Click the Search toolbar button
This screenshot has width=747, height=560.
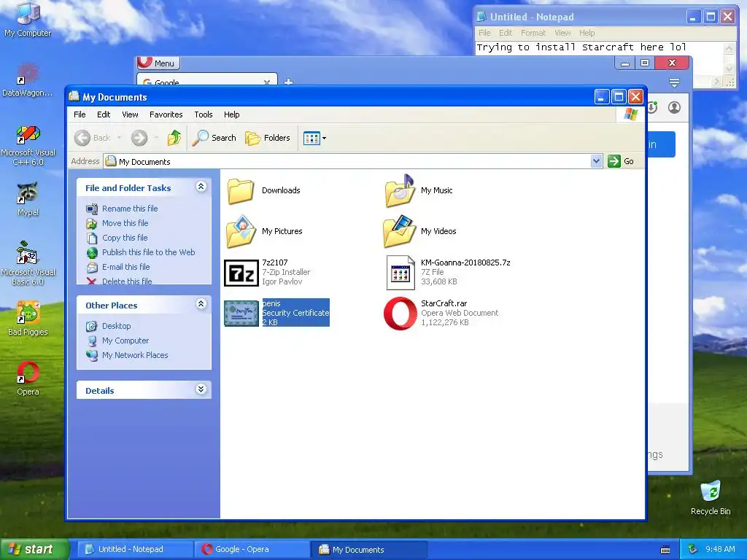[214, 138]
